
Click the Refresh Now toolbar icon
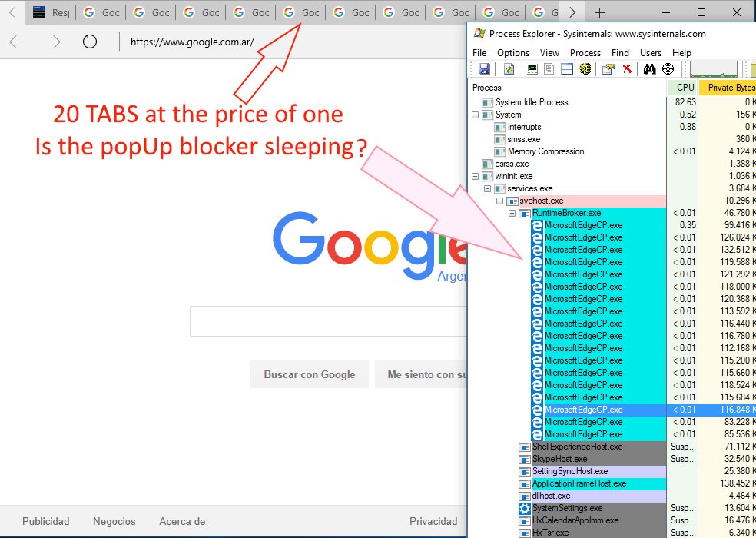(x=509, y=69)
